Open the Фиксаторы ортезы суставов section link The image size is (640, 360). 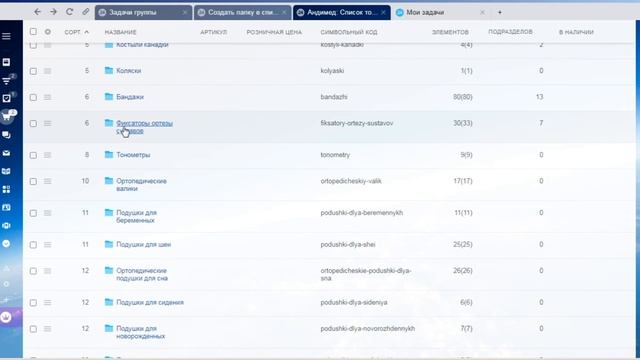click(x=144, y=127)
